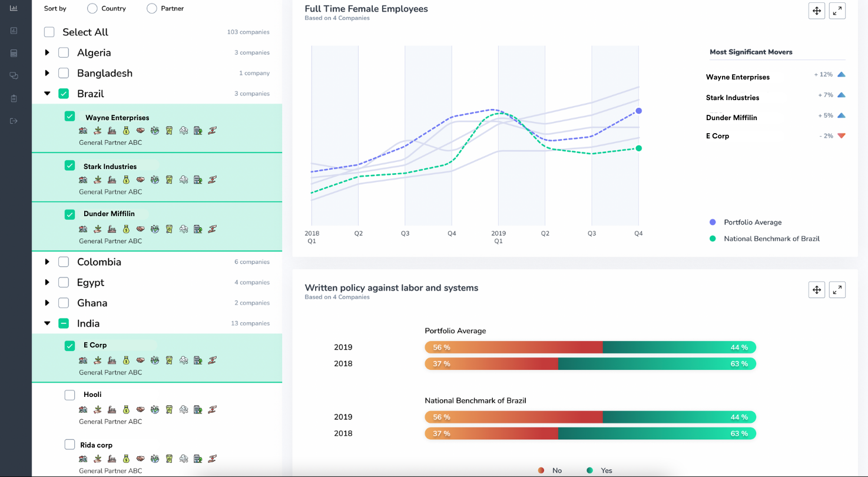This screenshot has width=868, height=477.
Task: Open the chat/discussions panel in the sidebar
Action: click(14, 75)
